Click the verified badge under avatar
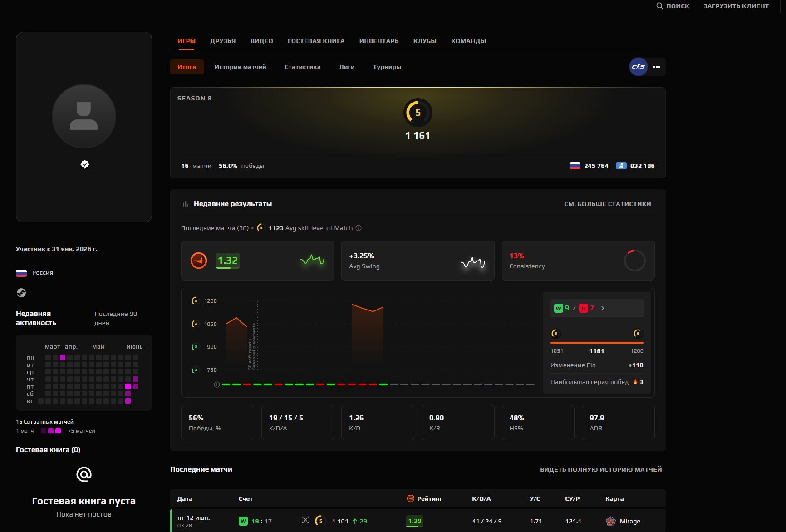 85,164
